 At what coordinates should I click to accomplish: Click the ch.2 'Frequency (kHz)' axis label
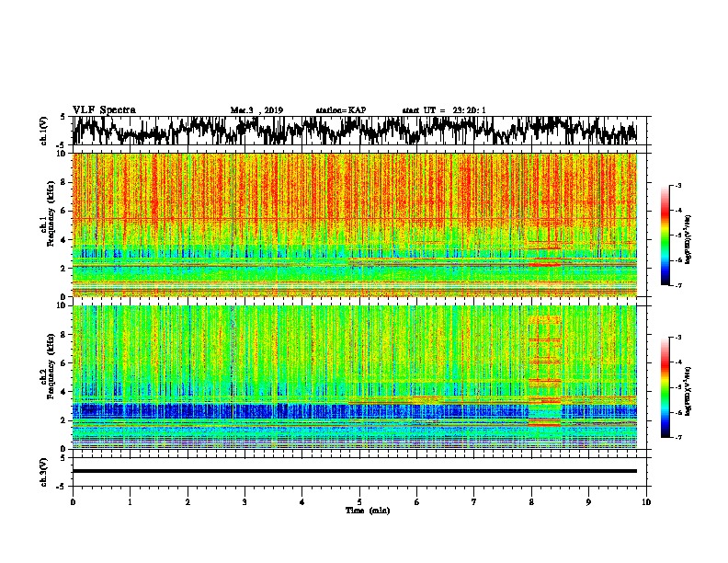(51, 366)
